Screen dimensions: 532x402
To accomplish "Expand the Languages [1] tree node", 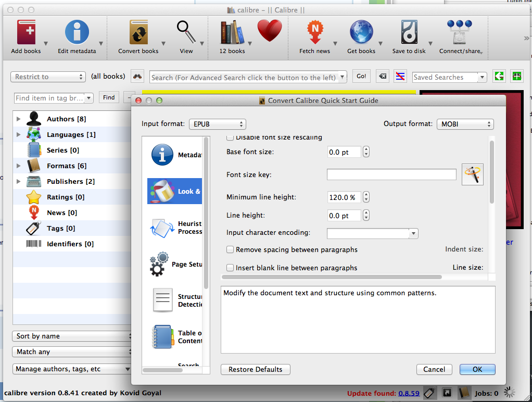I will pos(19,134).
